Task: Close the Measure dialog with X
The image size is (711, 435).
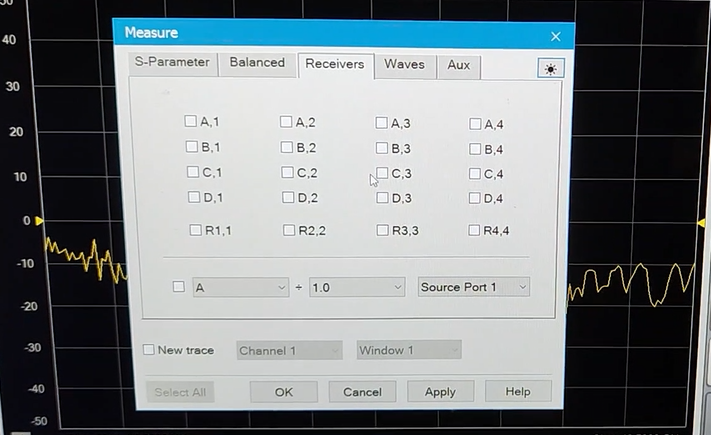Action: [555, 37]
